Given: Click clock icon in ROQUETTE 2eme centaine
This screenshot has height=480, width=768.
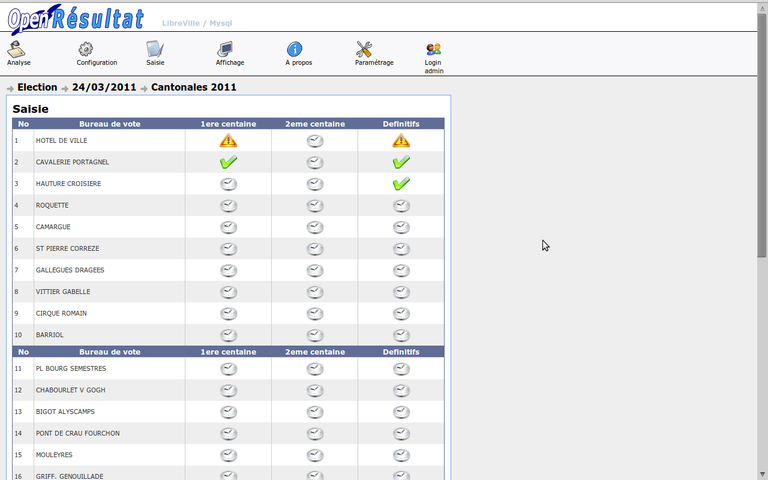Looking at the screenshot, I should pyautogui.click(x=315, y=205).
